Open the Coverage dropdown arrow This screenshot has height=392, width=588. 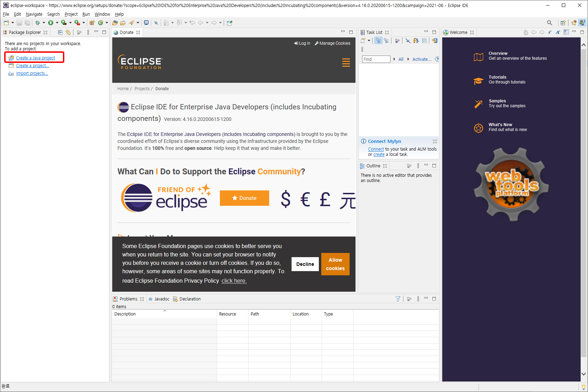70,23
